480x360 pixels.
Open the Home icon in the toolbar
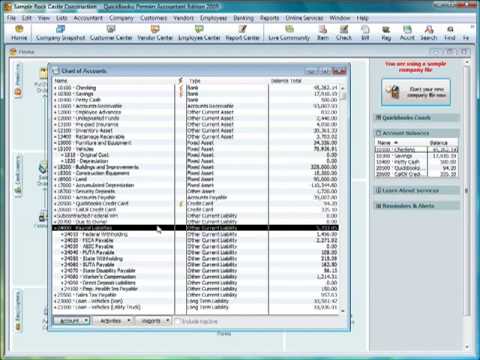tap(19, 33)
